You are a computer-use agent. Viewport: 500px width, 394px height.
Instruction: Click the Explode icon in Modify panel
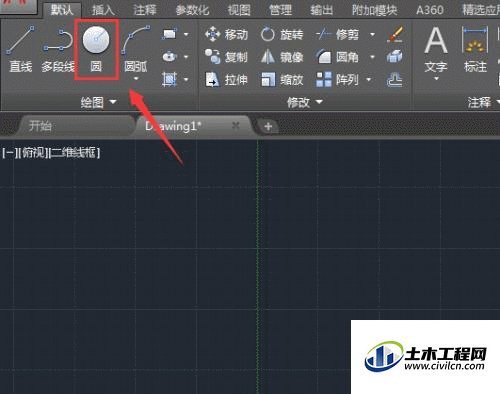tap(395, 57)
